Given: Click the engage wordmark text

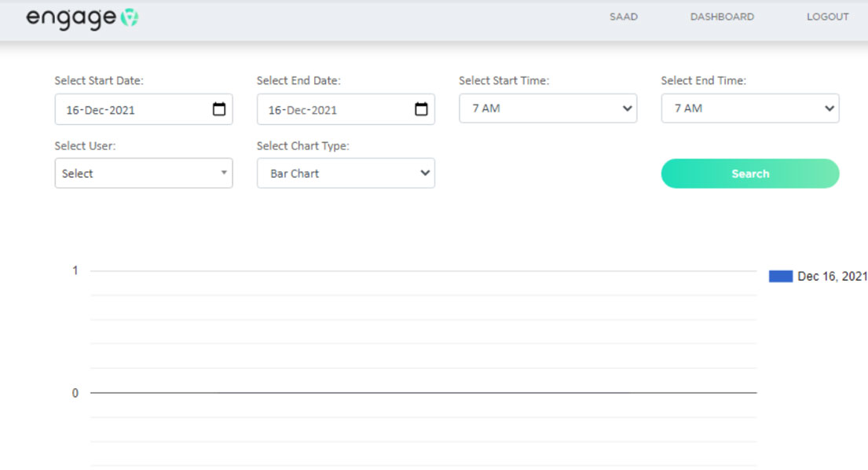Looking at the screenshot, I should tap(71, 18).
